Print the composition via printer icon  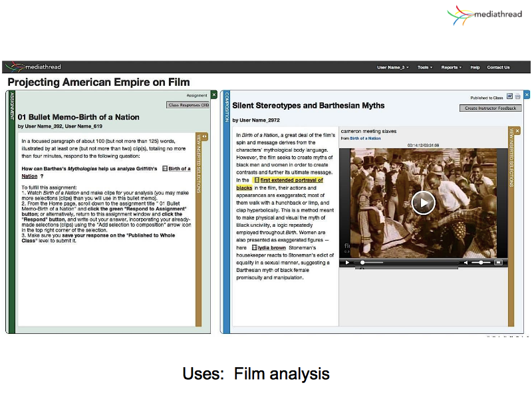(x=518, y=96)
